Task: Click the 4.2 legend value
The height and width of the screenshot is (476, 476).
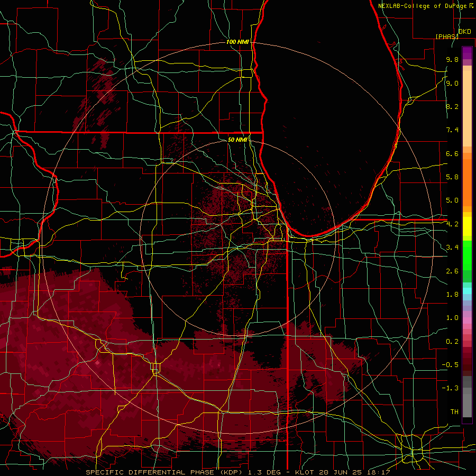Action: coord(452,224)
